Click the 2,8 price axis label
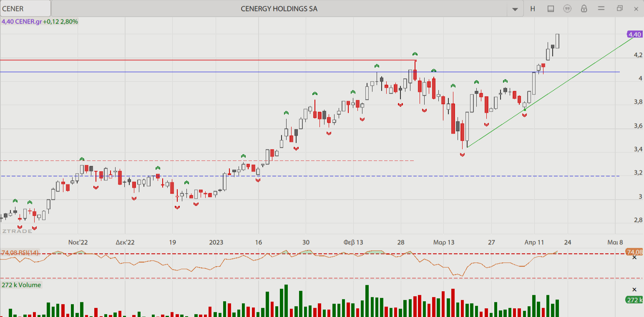Image resolution: width=644 pixels, height=317 pixels. pos(638,220)
